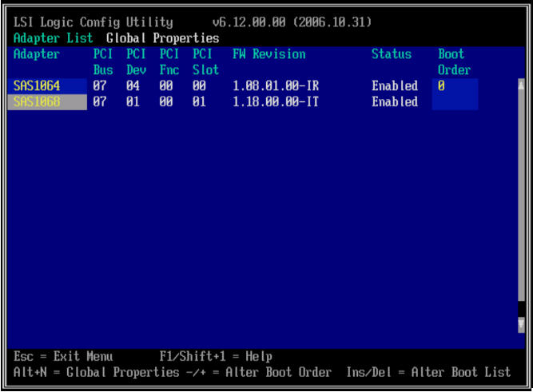Image resolution: width=533 pixels, height=392 pixels.
Task: Click the Enabled status for SAS1064
Action: tap(395, 86)
